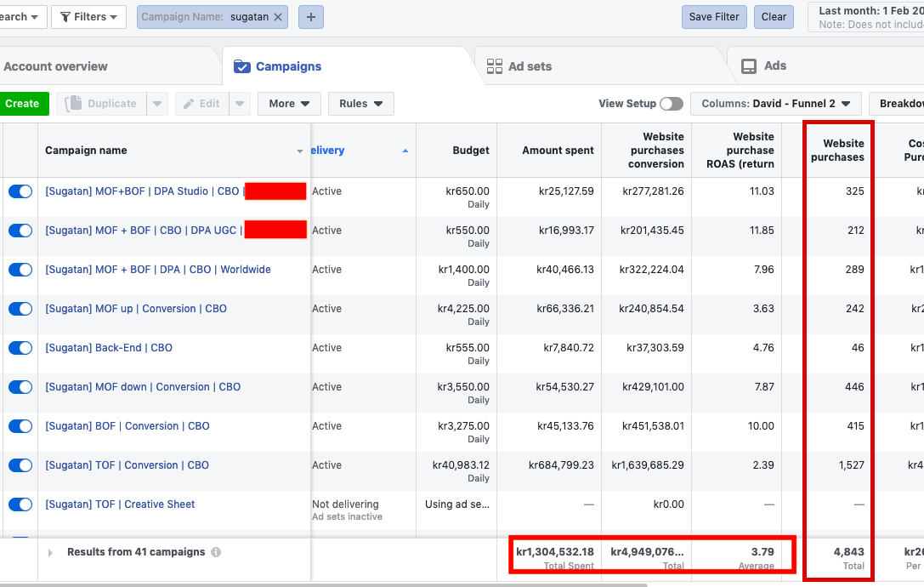The height and width of the screenshot is (587, 924).
Task: Select the 11.85 ROAS value
Action: coord(762,230)
